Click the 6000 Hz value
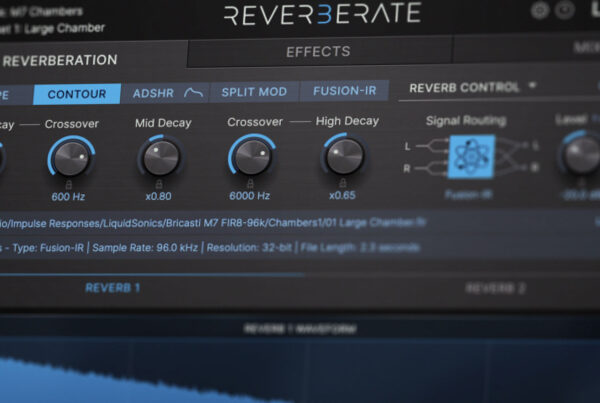Image resolution: width=600 pixels, height=403 pixels. 249,196
